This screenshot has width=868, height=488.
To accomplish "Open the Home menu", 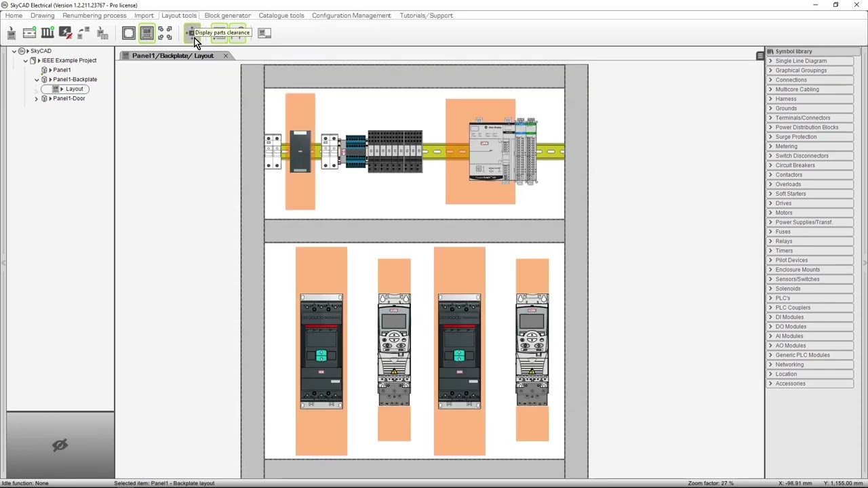I will (14, 15).
